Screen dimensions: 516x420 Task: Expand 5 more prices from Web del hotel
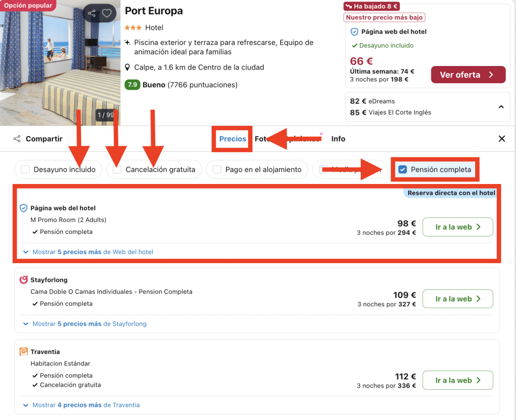coord(88,252)
